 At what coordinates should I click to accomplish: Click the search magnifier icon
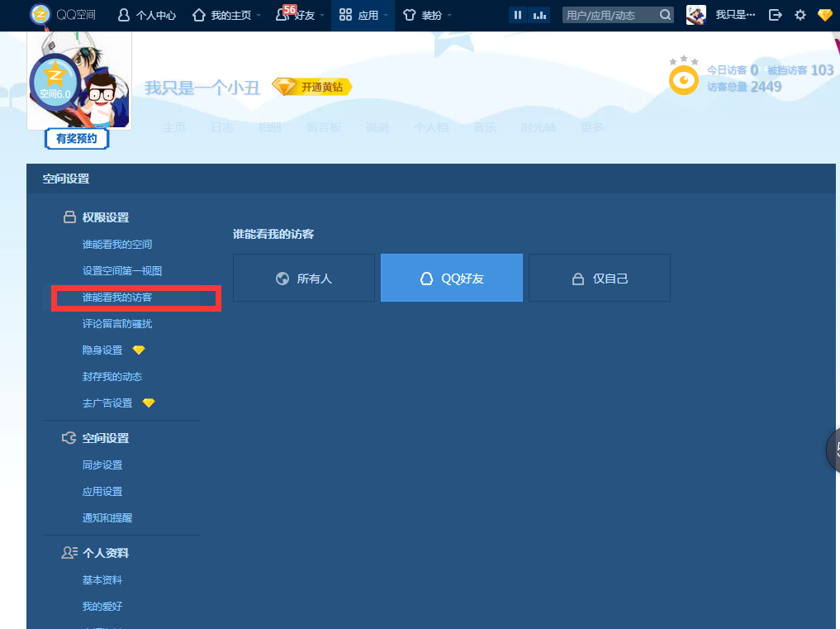[666, 15]
